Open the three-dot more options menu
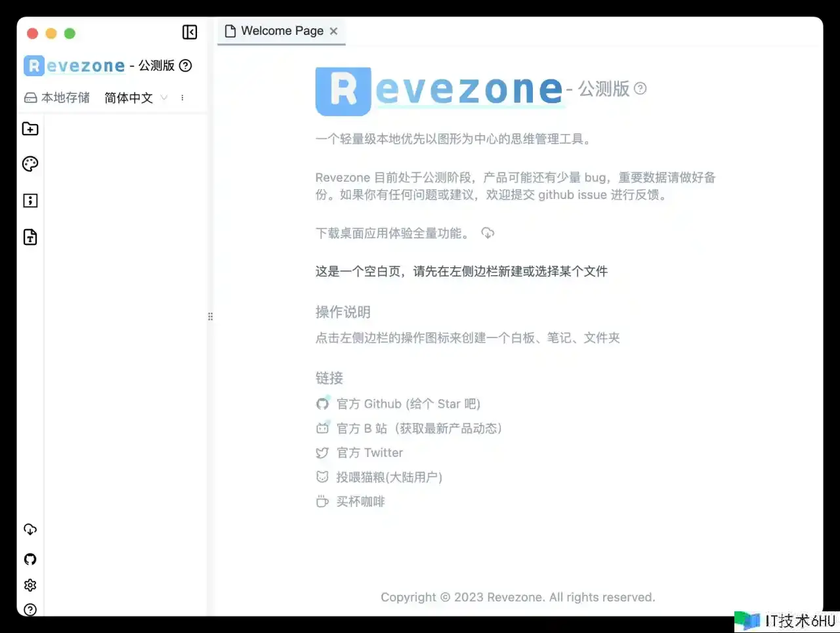Viewport: 840px width, 633px height. click(182, 98)
